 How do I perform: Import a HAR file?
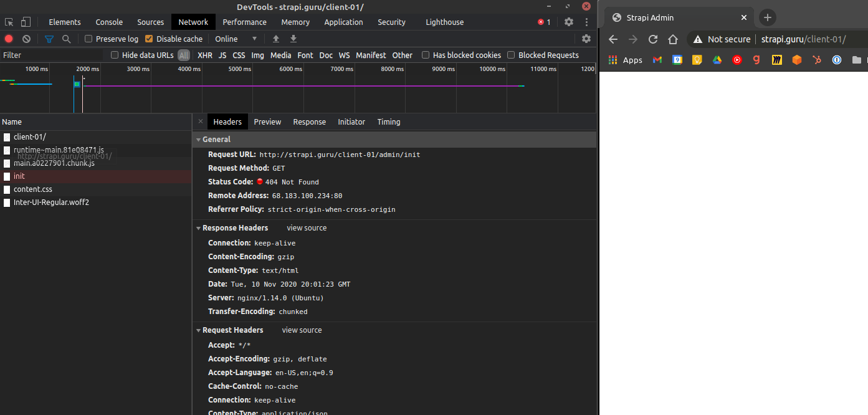pos(276,38)
